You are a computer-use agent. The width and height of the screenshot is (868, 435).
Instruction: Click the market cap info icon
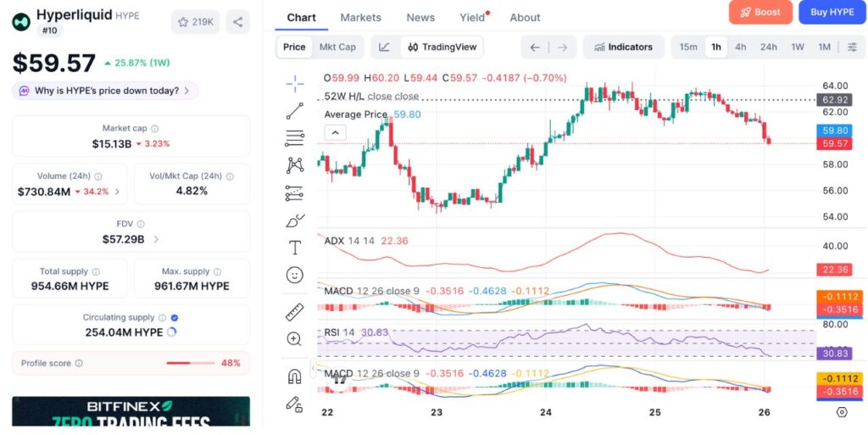click(x=155, y=128)
